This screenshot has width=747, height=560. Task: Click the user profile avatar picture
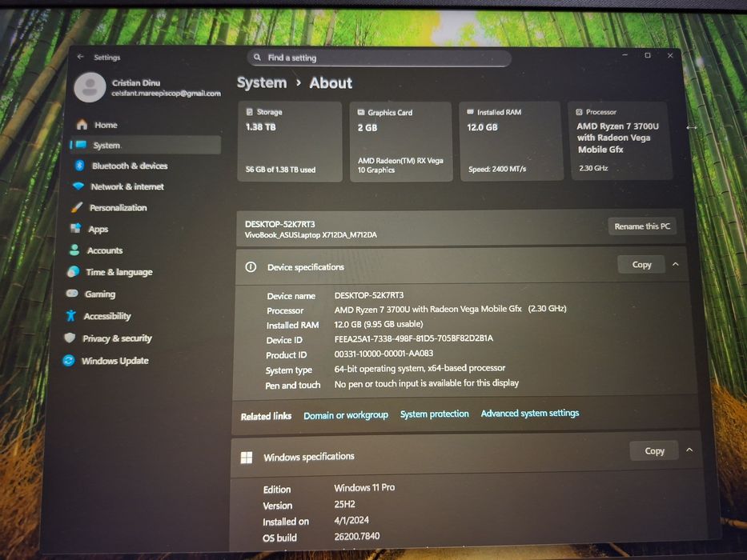pyautogui.click(x=90, y=88)
